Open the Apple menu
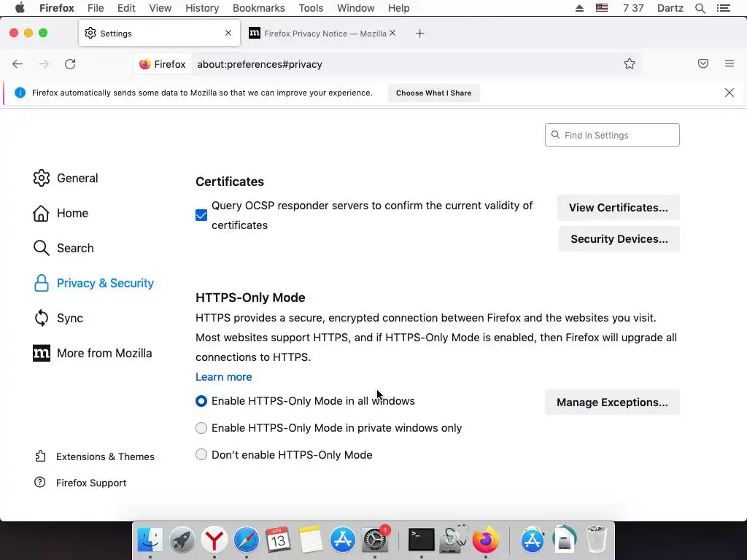Image resolution: width=747 pixels, height=560 pixels. pyautogui.click(x=20, y=8)
